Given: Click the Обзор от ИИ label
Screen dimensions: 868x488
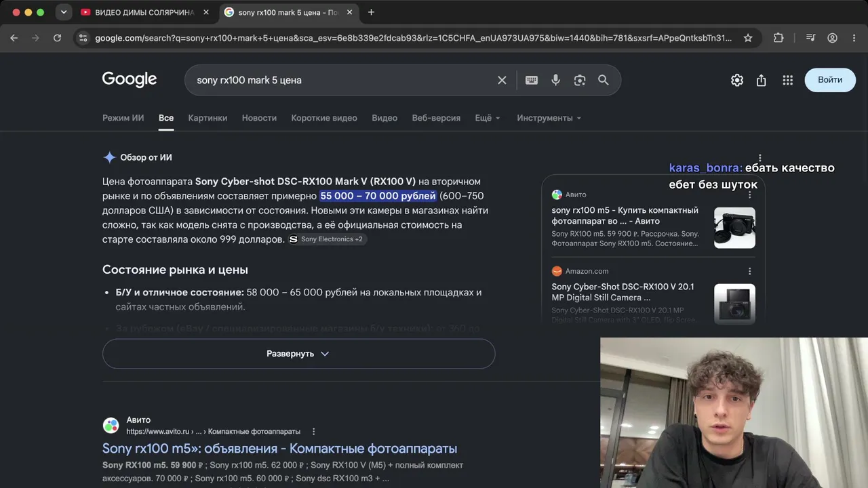Looking at the screenshot, I should (146, 157).
